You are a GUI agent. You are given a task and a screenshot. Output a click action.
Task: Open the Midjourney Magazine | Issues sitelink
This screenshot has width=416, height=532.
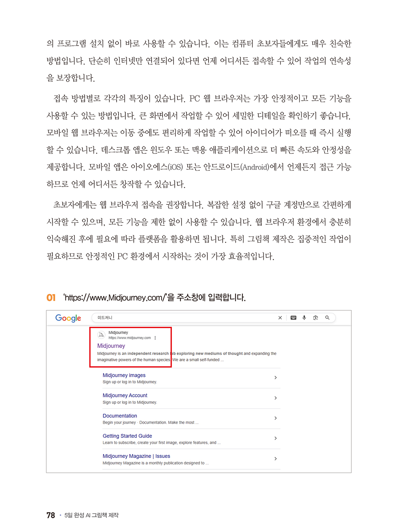136,456
